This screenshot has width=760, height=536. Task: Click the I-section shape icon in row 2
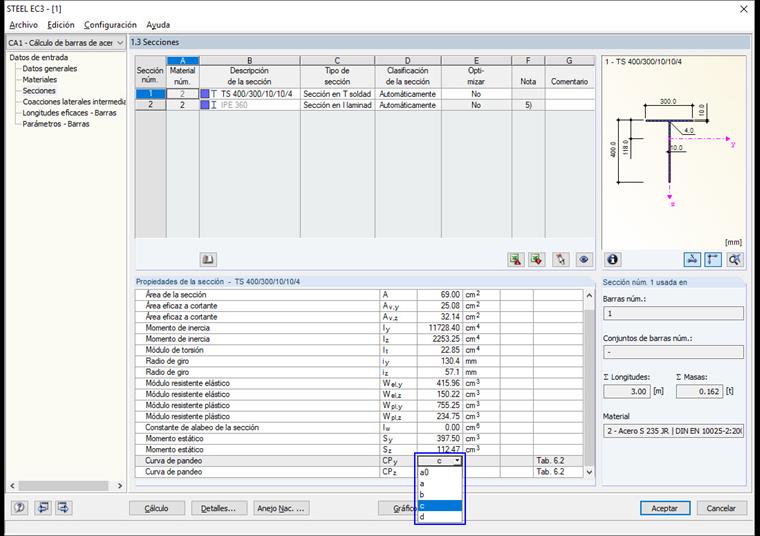click(214, 105)
